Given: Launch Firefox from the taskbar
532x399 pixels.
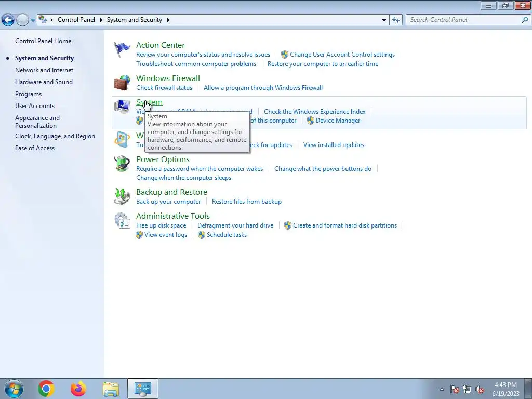Looking at the screenshot, I should [78, 389].
